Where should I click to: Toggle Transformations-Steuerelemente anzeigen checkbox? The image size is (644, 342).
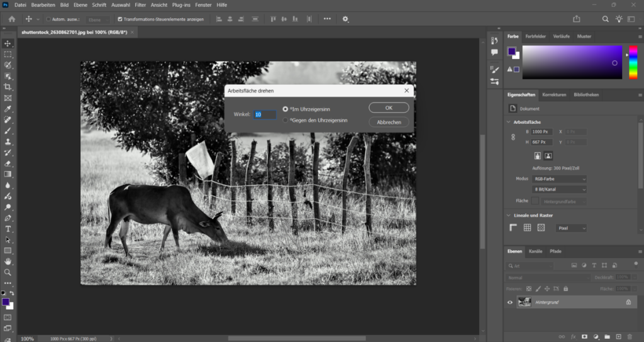[120, 19]
